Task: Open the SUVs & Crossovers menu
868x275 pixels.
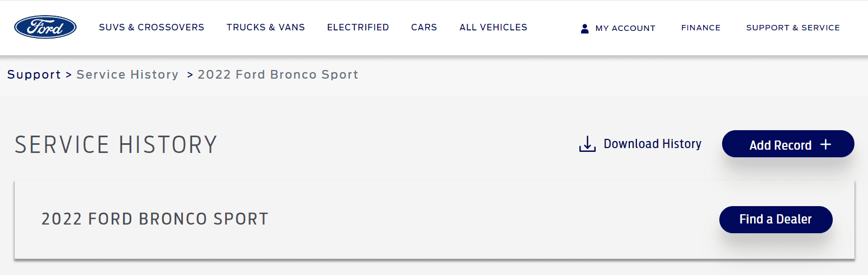Action: pyautogui.click(x=151, y=27)
